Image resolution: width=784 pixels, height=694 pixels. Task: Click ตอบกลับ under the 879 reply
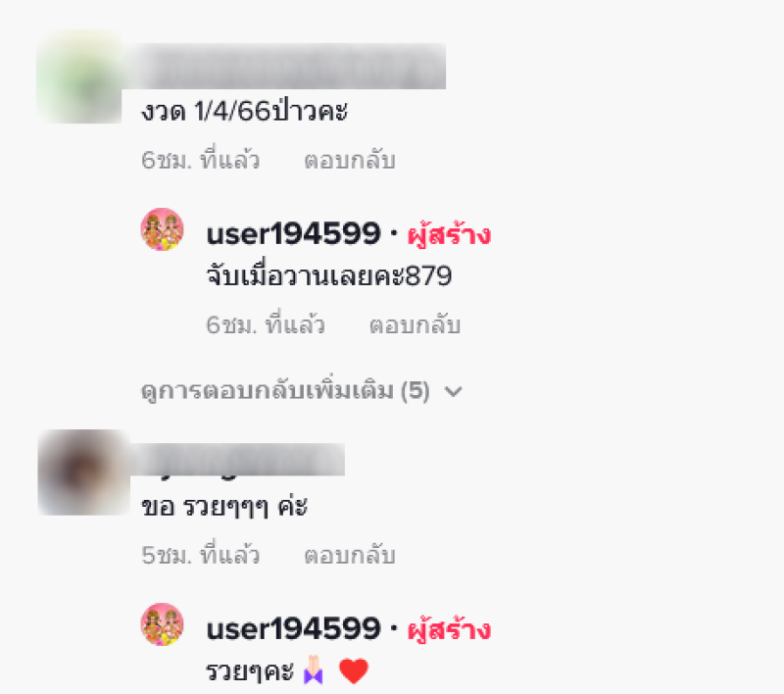(x=415, y=325)
